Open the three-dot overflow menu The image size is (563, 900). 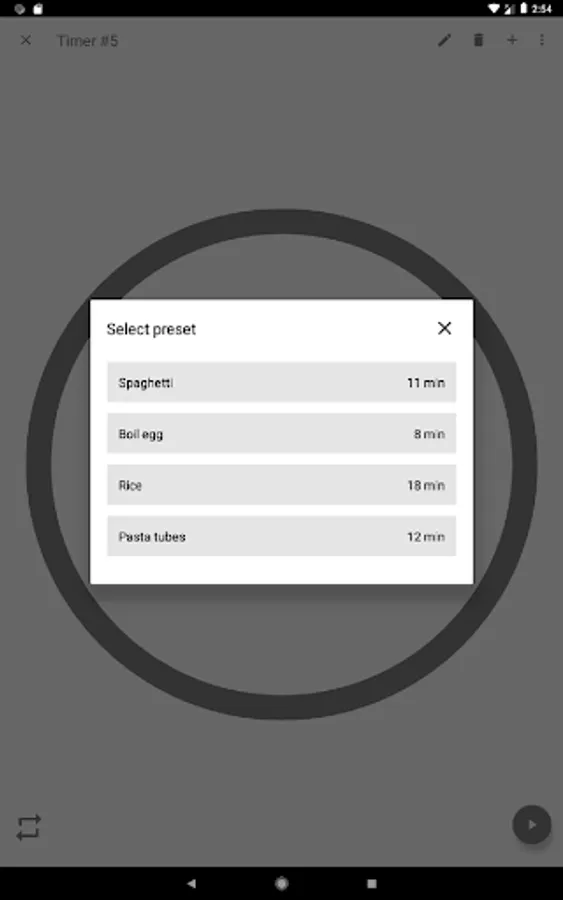(542, 40)
